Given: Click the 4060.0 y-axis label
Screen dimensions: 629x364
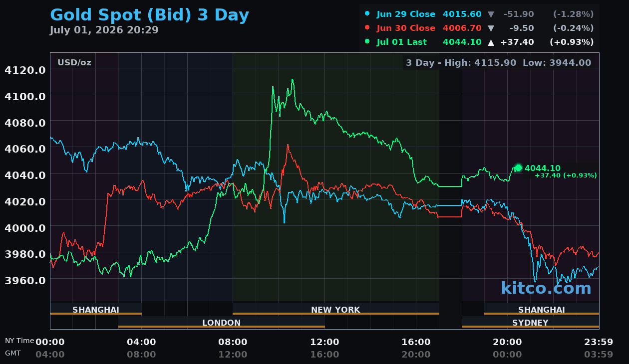Looking at the screenshot, I should (x=25, y=149).
